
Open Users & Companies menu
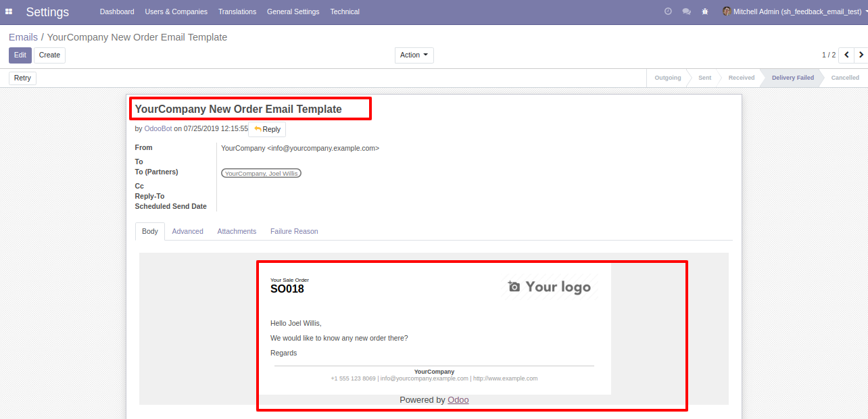pos(176,11)
